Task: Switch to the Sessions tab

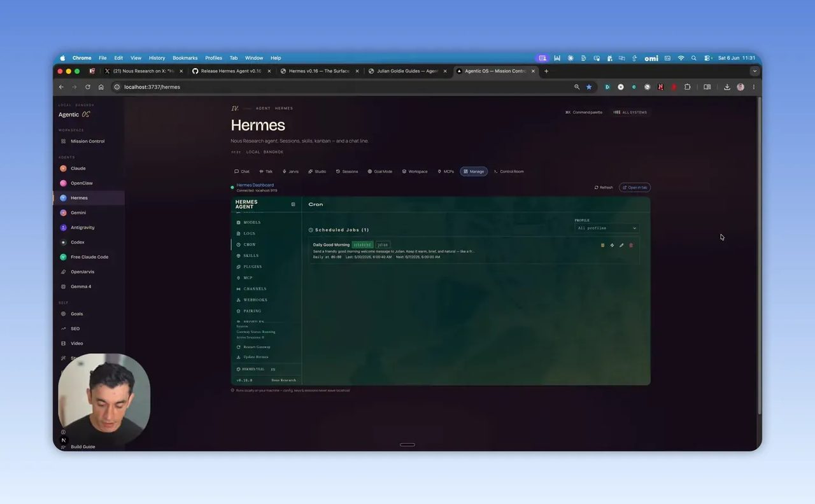Action: [x=347, y=171]
